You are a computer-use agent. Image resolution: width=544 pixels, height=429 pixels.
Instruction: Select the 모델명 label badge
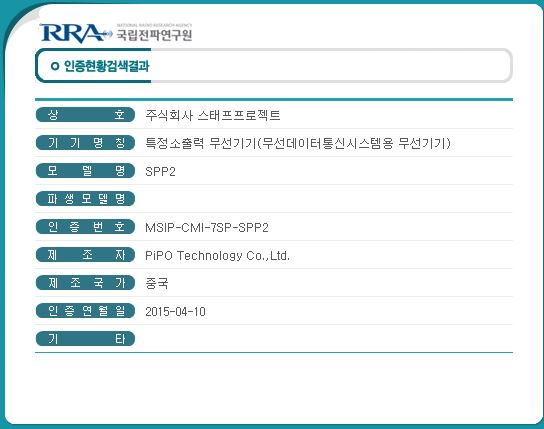pyautogui.click(x=85, y=171)
